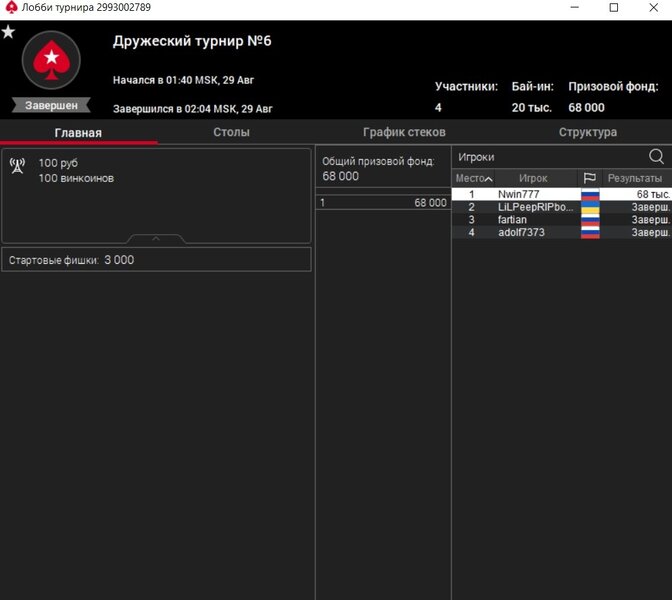Click the flag beside adolf7373
Image resolution: width=672 pixels, height=600 pixels.
(x=590, y=232)
